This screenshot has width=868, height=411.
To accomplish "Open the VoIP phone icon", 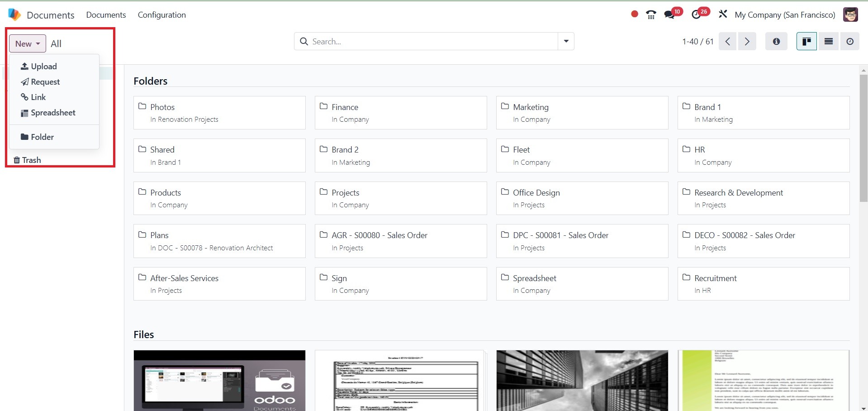I will (651, 15).
